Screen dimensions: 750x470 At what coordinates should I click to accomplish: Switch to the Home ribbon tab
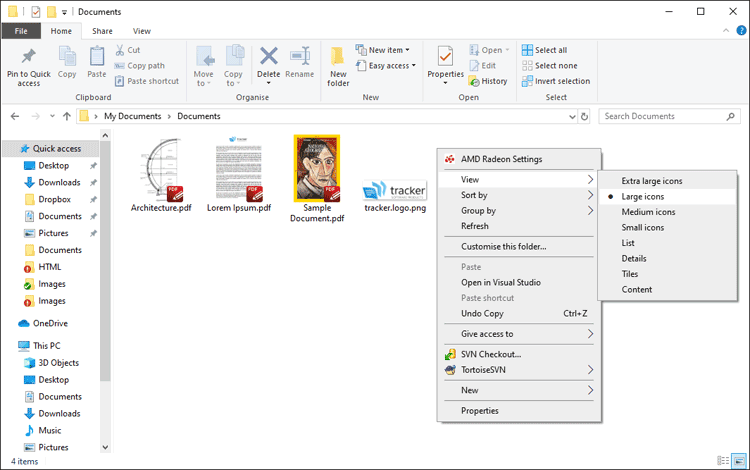(x=61, y=31)
